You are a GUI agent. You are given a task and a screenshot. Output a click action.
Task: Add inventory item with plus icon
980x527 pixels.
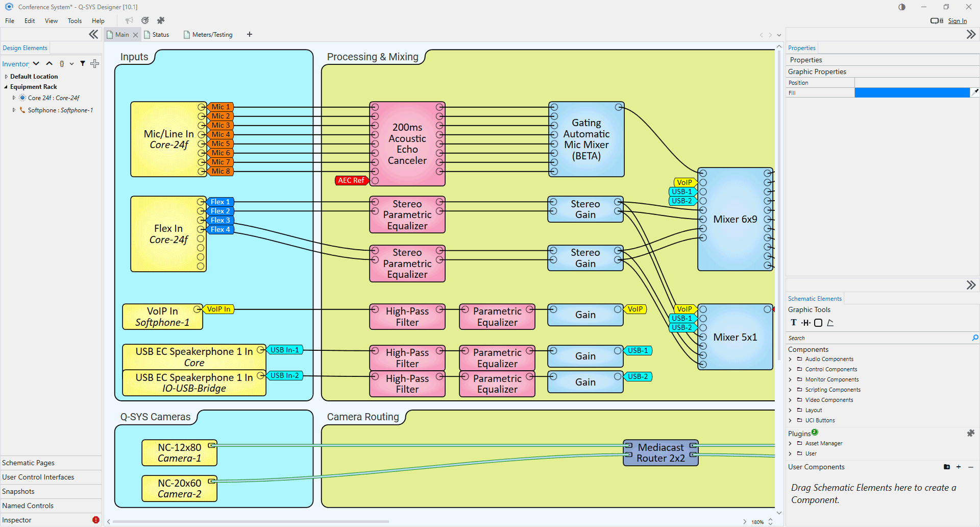tap(94, 64)
